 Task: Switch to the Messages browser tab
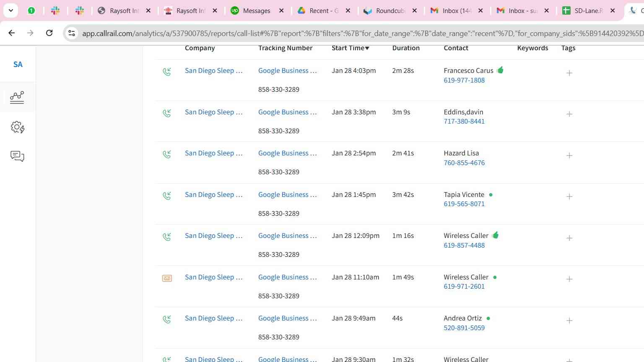[x=256, y=11]
